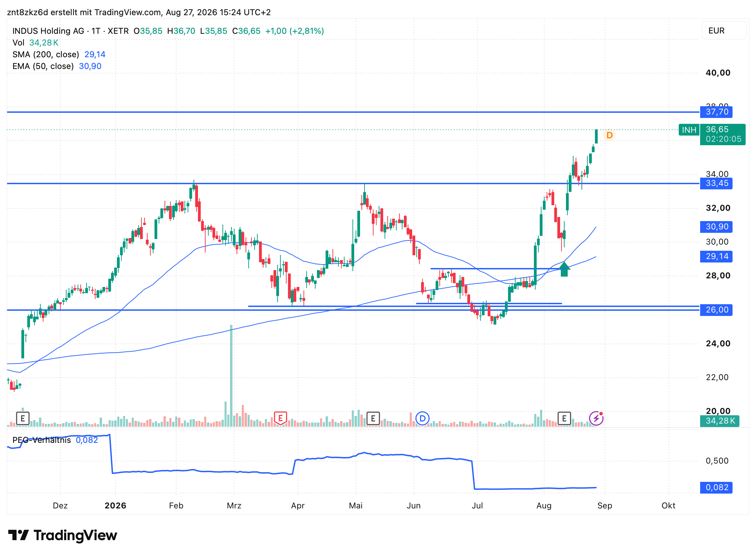Click the Aug label on time axis
Image resolution: width=756 pixels, height=556 pixels.
[544, 506]
